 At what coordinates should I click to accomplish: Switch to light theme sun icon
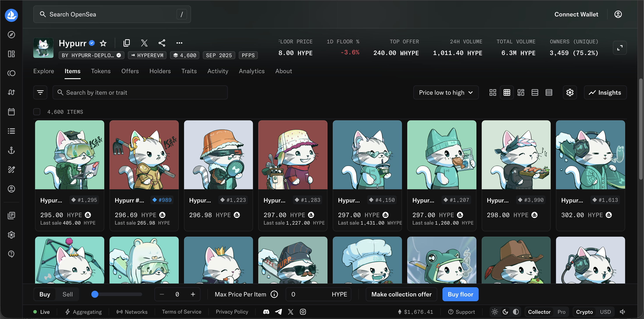[495, 312]
